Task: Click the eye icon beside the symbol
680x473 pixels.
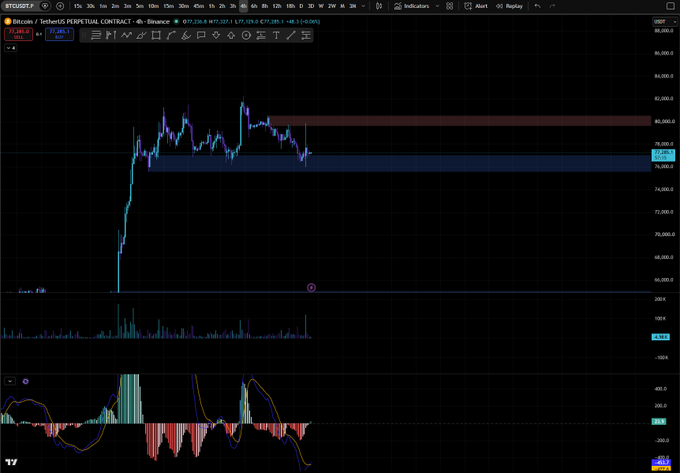Action: pyautogui.click(x=45, y=6)
